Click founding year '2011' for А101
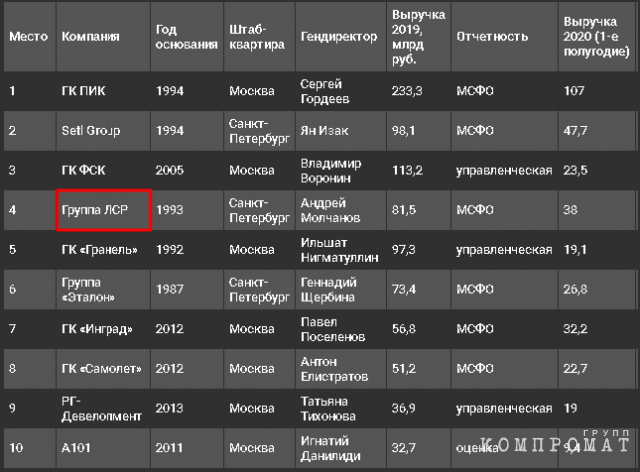This screenshot has width=640, height=472. pos(170,448)
